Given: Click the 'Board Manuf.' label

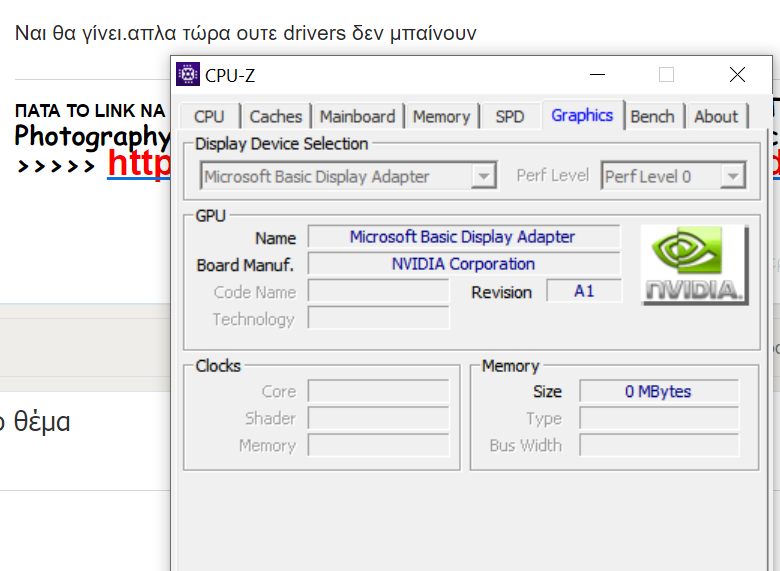Looking at the screenshot, I should pyautogui.click(x=245, y=265).
